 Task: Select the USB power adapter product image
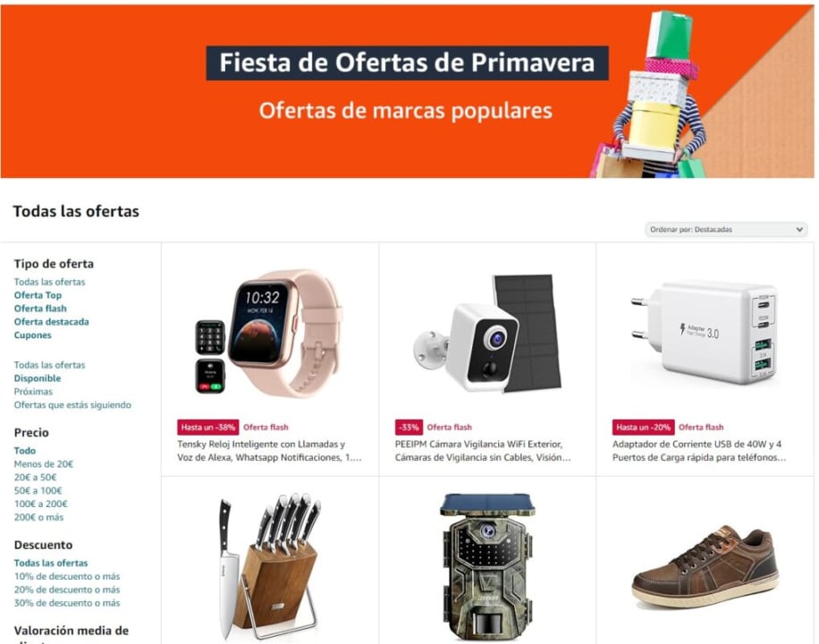click(x=705, y=333)
